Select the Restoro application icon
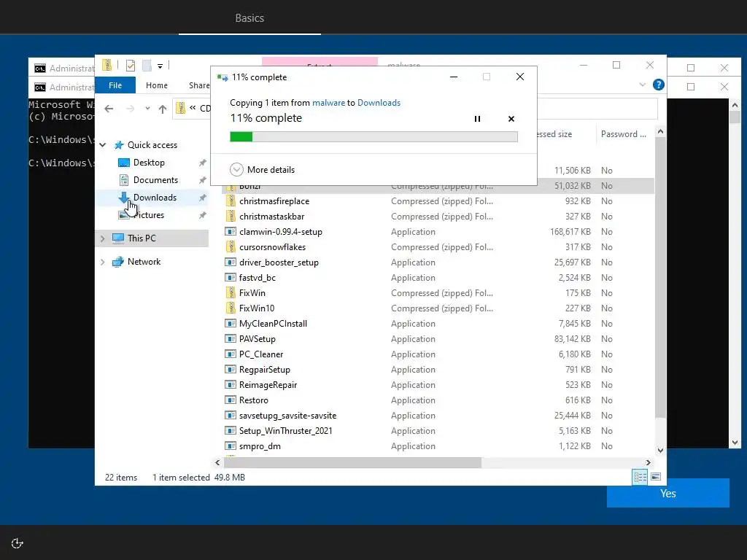This screenshot has width=747, height=560. click(231, 400)
